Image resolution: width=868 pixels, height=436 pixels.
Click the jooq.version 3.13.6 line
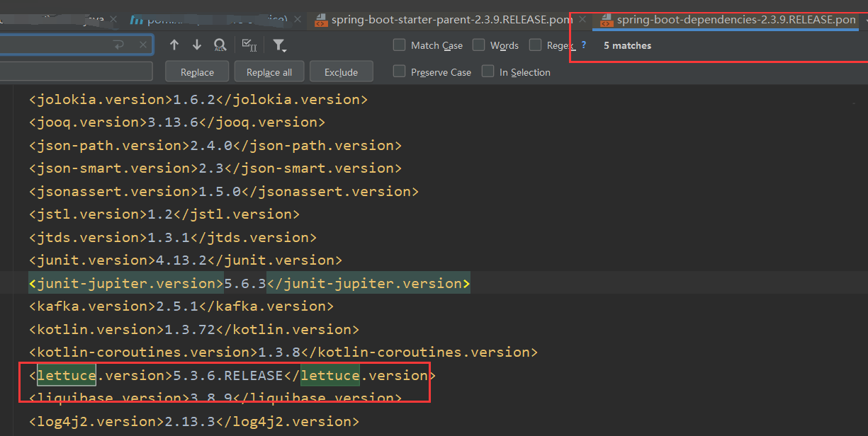coord(176,122)
